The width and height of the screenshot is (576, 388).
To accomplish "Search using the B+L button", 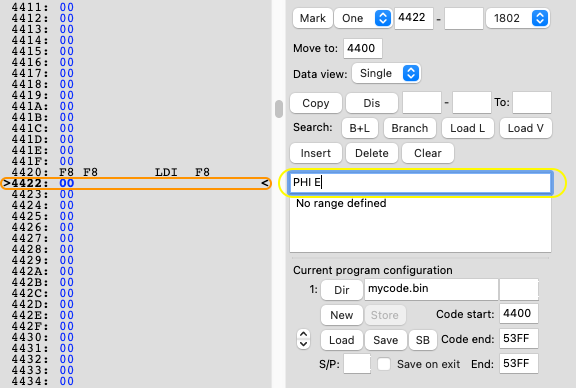I will pos(360,128).
